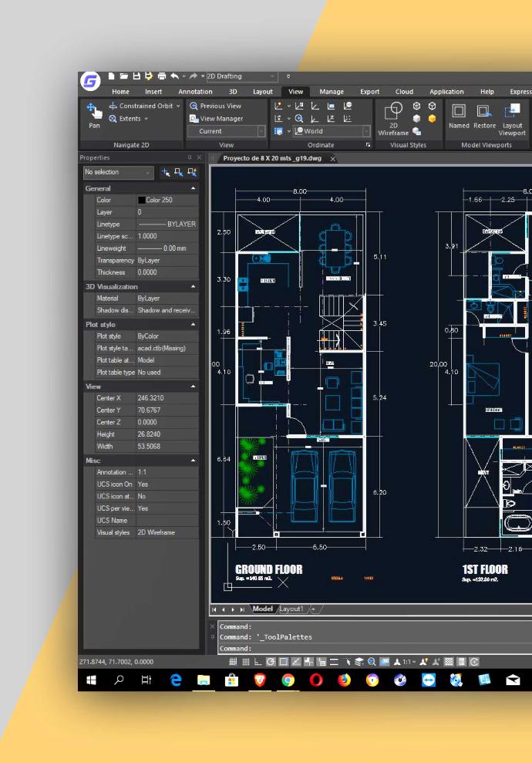Screen dimensions: 532x763
Task: Open Named model viewports
Action: [x=459, y=116]
